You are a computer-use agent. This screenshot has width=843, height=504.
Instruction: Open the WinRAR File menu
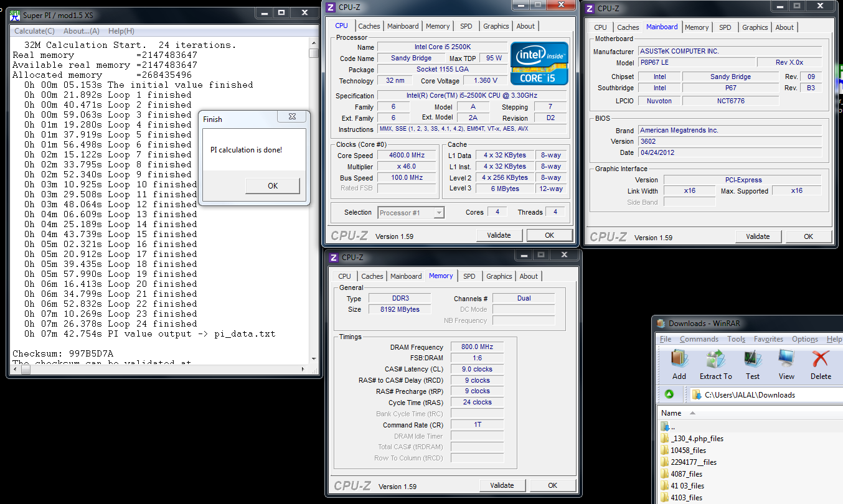[x=666, y=339]
